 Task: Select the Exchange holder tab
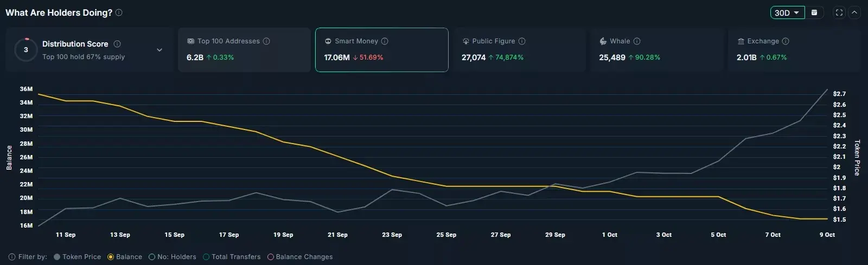tap(794, 50)
